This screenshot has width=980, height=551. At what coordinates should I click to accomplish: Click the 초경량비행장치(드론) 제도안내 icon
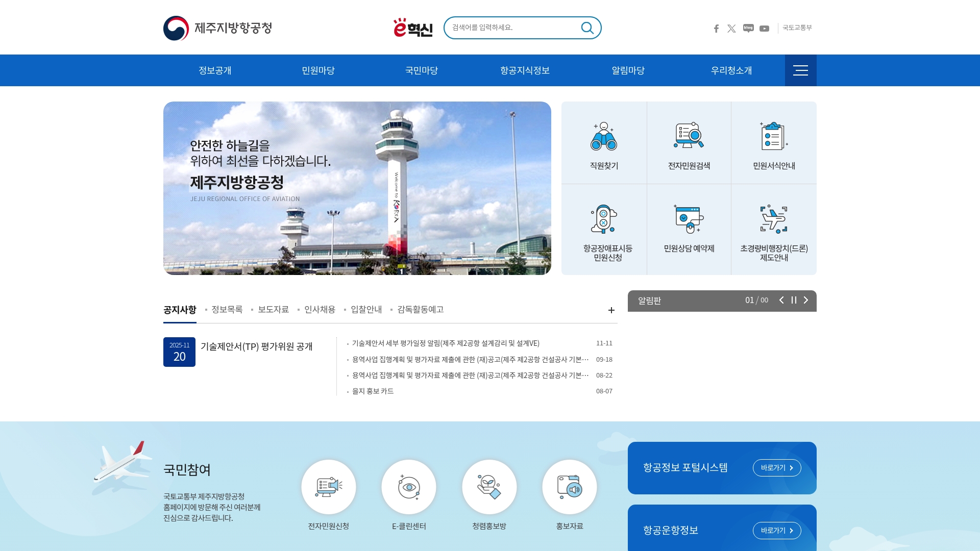pyautogui.click(x=774, y=219)
